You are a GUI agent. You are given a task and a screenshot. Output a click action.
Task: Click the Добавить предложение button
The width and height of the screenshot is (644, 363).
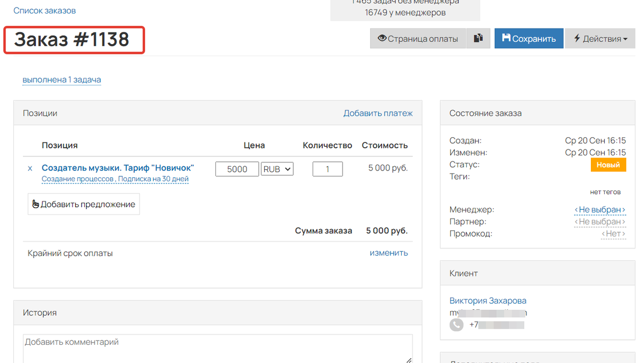point(83,204)
